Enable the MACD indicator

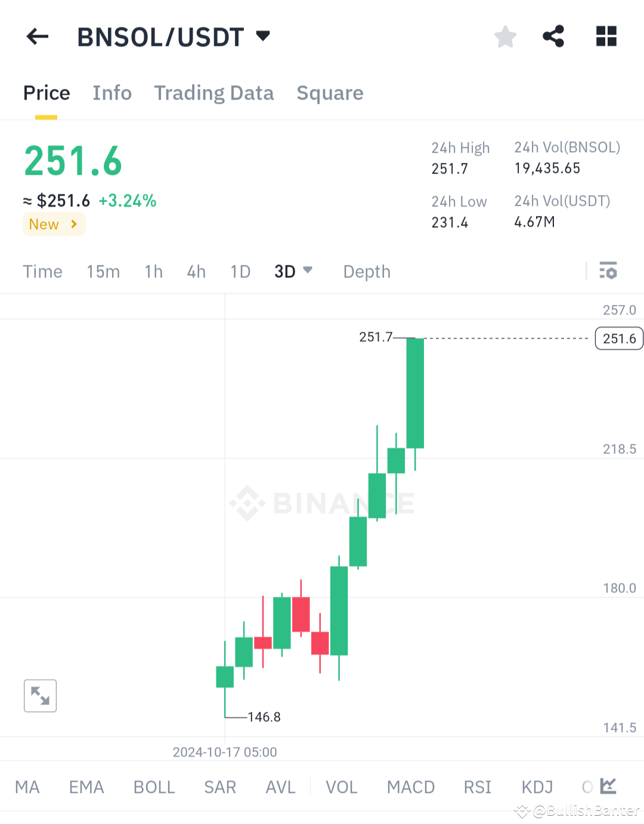(x=410, y=787)
